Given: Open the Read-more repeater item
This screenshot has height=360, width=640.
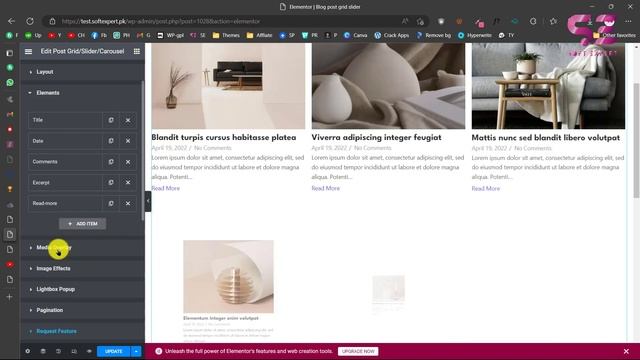Looking at the screenshot, I should 65,203.
